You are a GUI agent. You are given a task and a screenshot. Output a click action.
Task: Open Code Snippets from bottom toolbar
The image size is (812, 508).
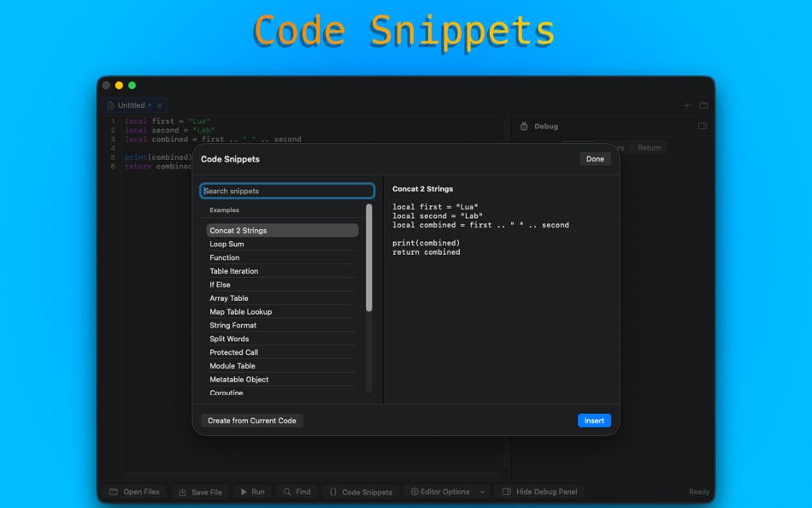[x=361, y=492]
